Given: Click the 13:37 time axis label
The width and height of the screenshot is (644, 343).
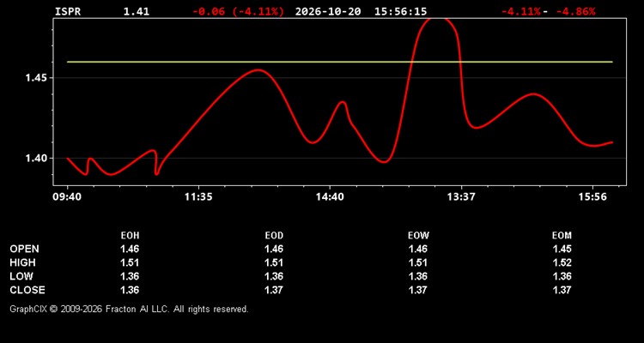Looking at the screenshot, I should tap(461, 197).
